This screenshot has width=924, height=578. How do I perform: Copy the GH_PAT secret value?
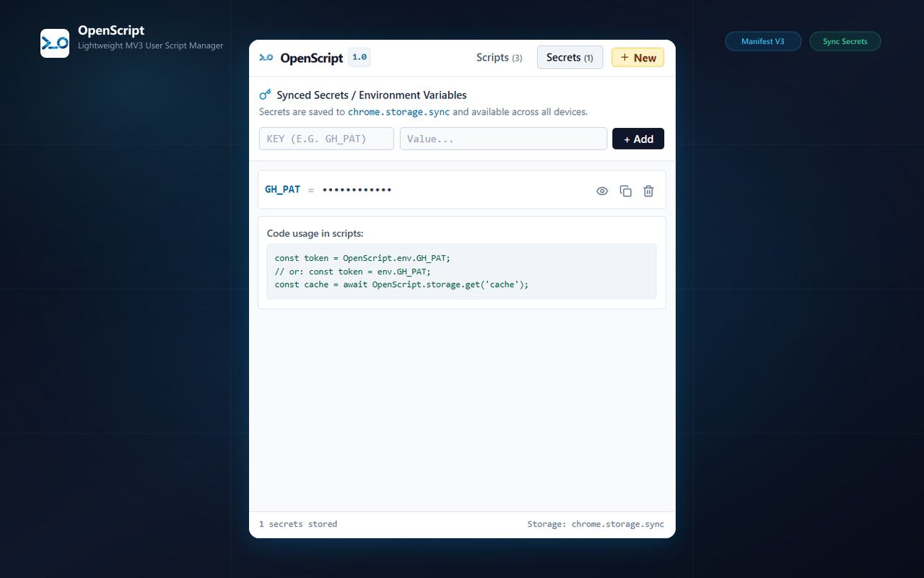pos(626,191)
